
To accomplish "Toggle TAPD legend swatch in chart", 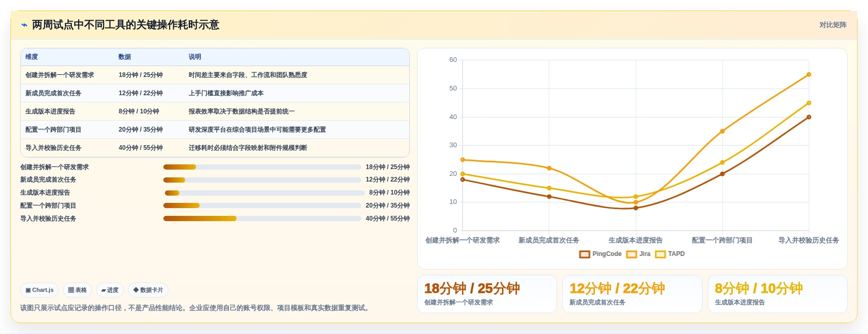I will click(660, 254).
